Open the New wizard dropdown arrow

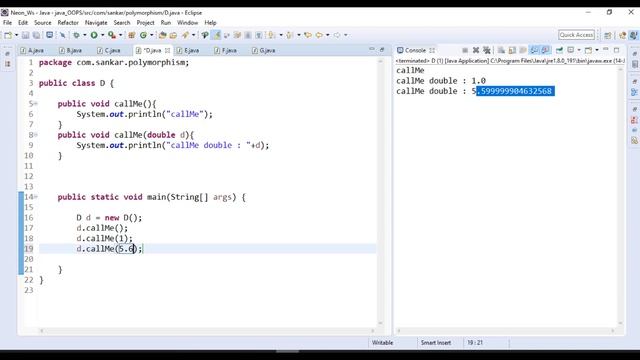click(x=16, y=35)
